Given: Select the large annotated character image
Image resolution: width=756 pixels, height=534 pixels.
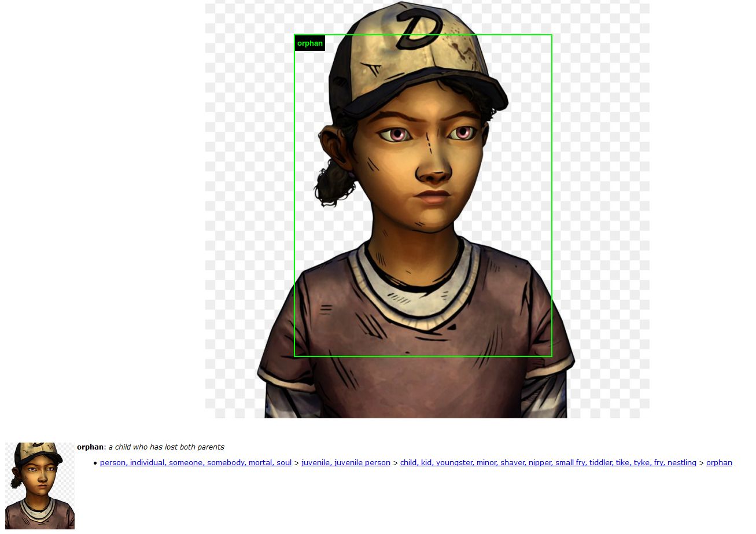Looking at the screenshot, I should 427,210.
